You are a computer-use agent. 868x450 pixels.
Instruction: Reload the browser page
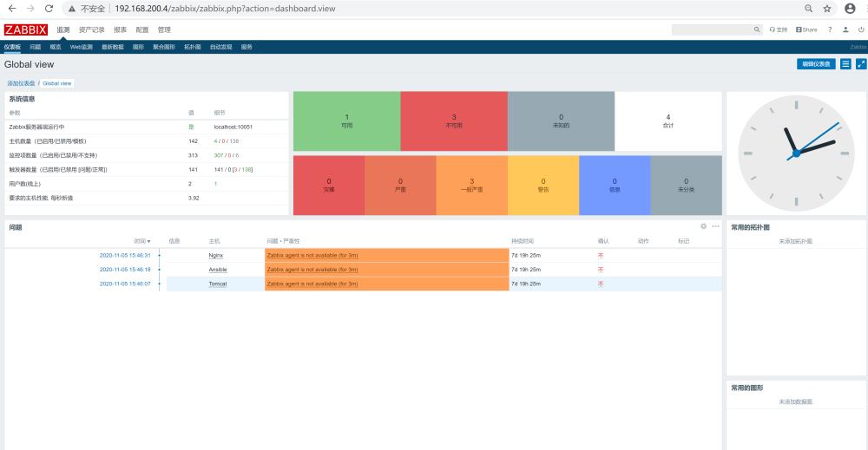point(48,9)
